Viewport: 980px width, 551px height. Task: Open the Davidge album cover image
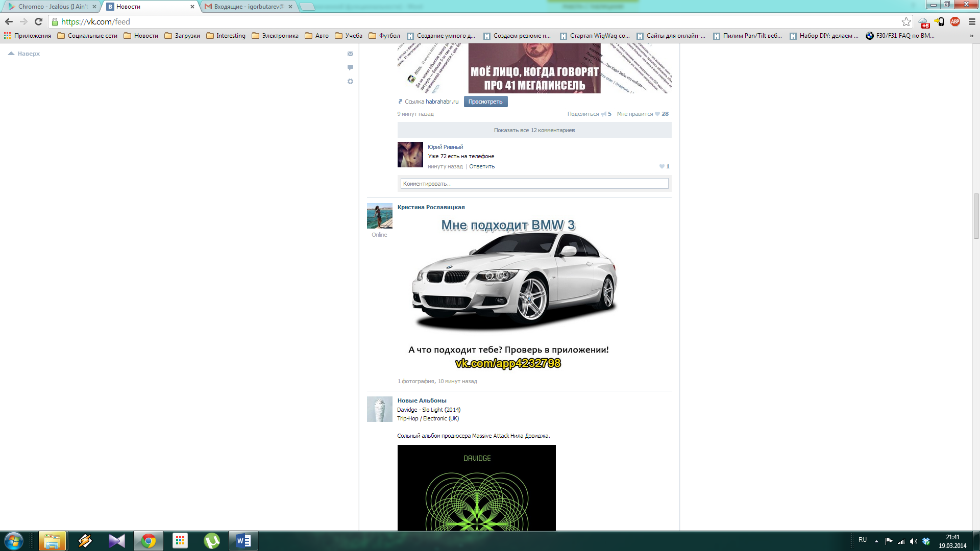(477, 488)
